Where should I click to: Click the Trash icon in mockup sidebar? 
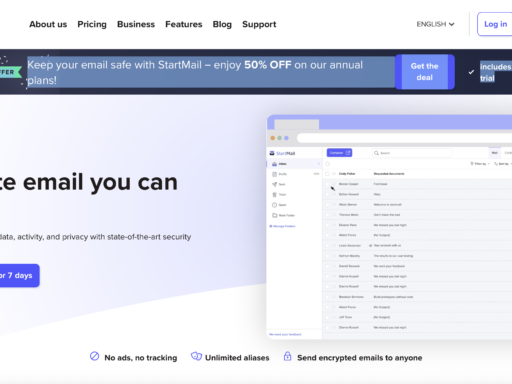(x=274, y=195)
